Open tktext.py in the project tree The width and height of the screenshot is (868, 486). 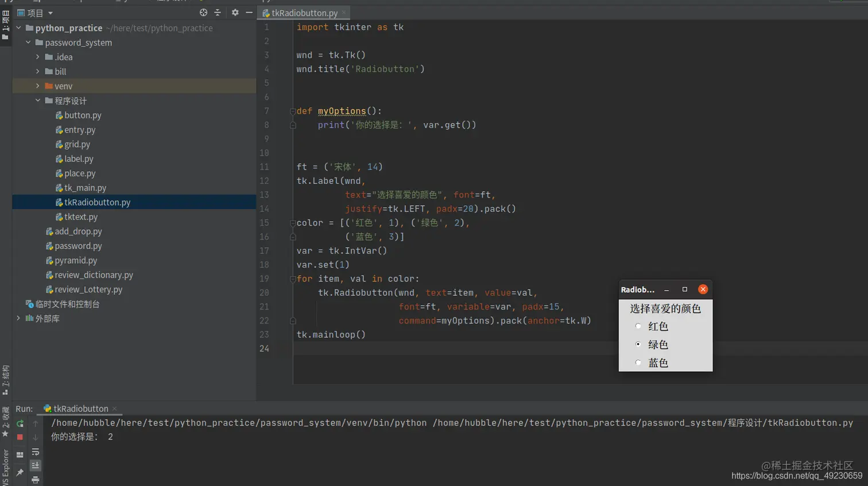pyautogui.click(x=81, y=217)
